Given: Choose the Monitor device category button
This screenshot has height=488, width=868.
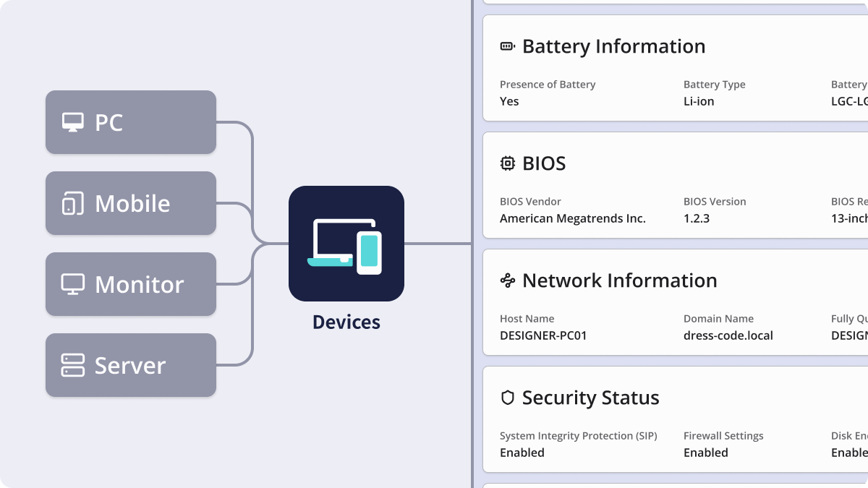Looking at the screenshot, I should (131, 284).
